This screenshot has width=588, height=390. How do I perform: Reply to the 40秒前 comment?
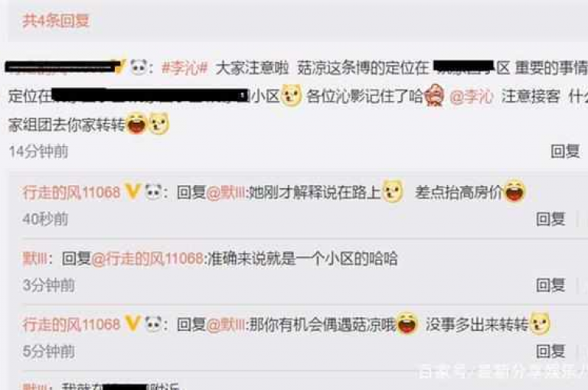coord(550,219)
